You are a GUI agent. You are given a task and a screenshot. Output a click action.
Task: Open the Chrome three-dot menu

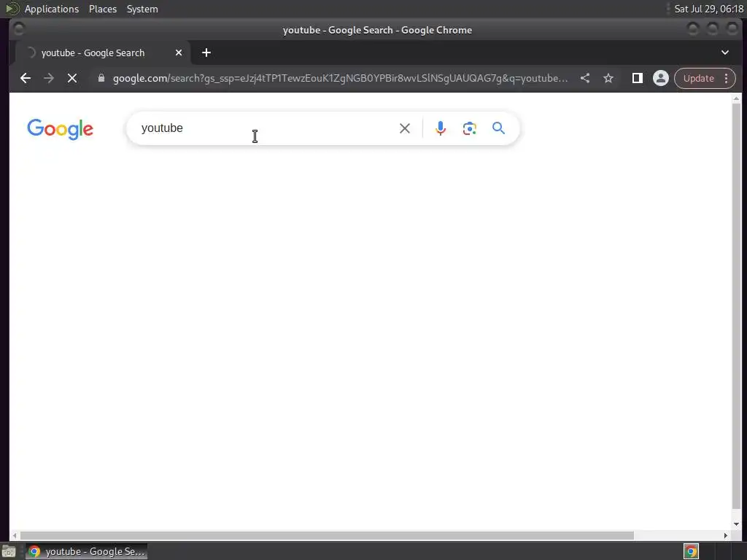coord(726,78)
